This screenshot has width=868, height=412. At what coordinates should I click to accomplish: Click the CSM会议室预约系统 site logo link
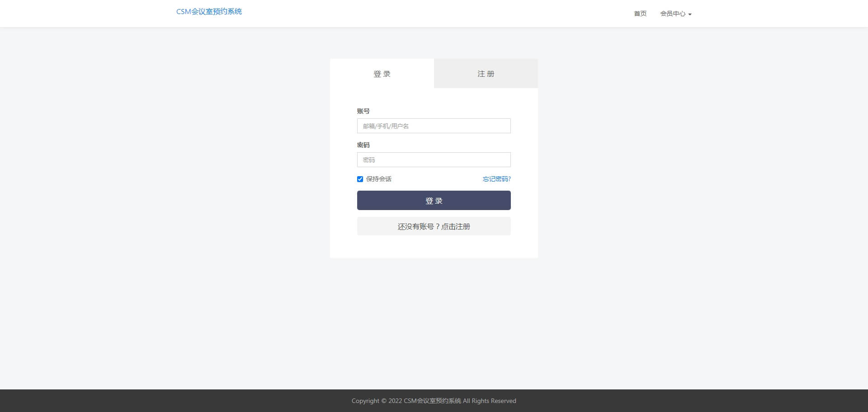coord(209,12)
